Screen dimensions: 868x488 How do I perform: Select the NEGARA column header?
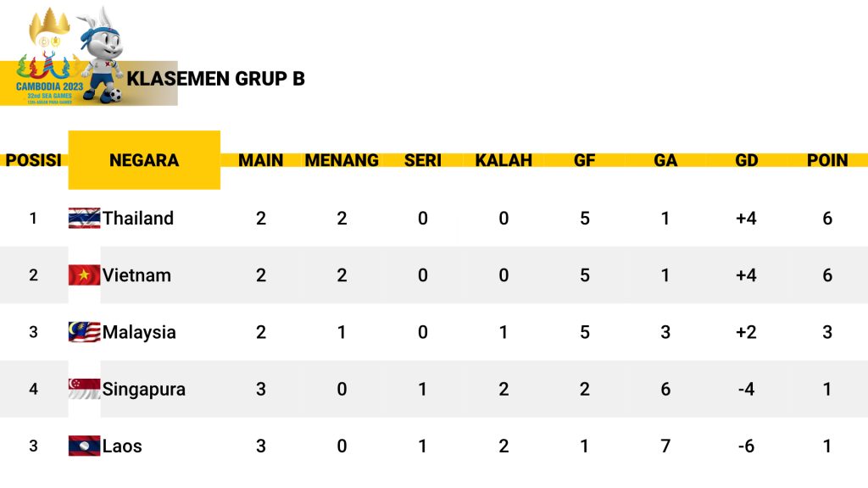point(144,160)
